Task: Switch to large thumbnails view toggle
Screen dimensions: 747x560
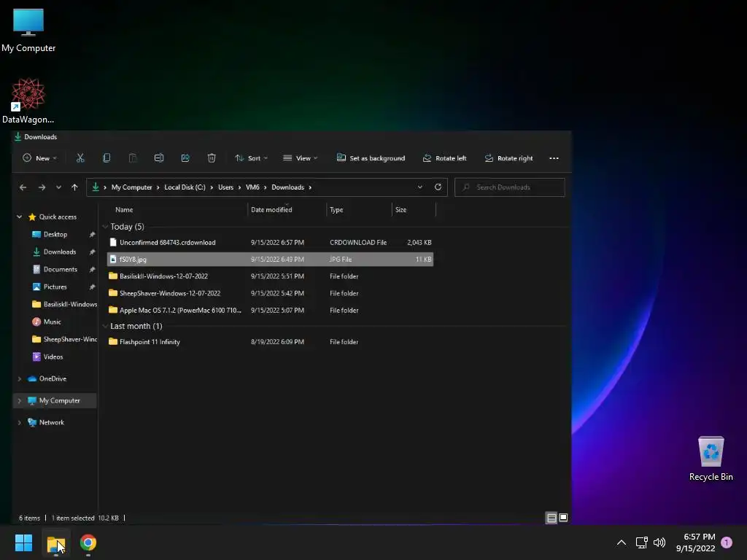Action: click(x=563, y=518)
